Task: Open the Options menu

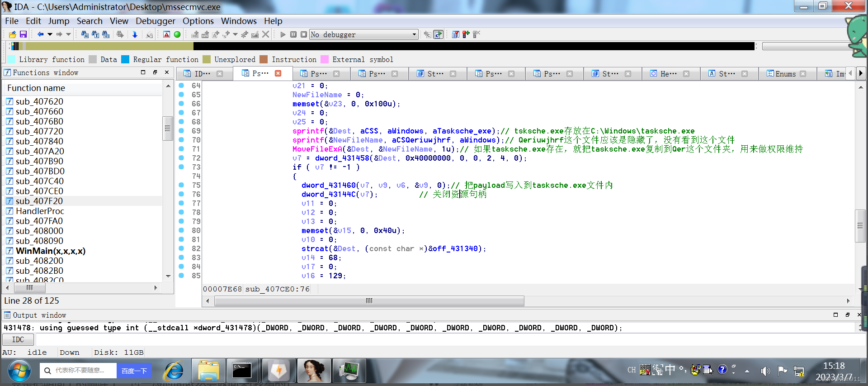Action: tap(198, 21)
